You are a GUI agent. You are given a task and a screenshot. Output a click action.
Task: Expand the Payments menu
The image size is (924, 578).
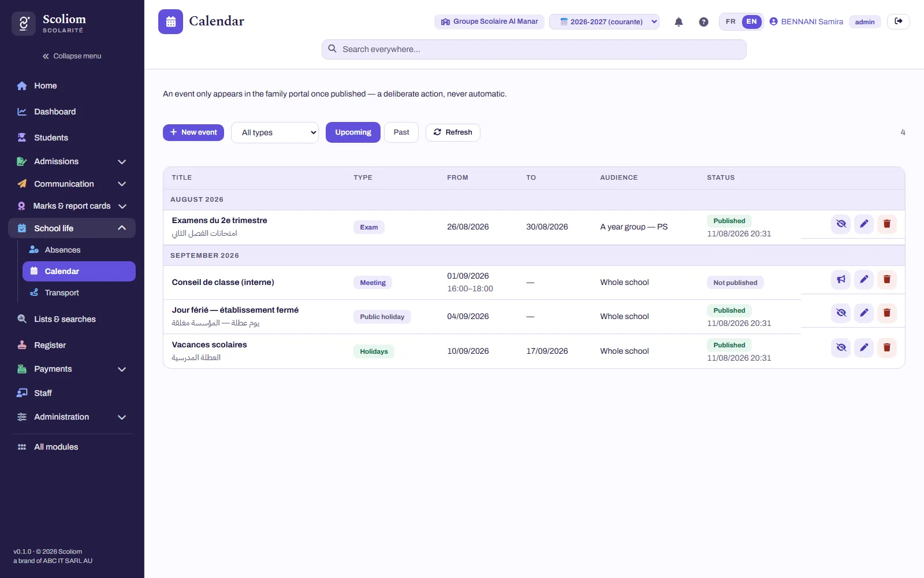point(72,369)
